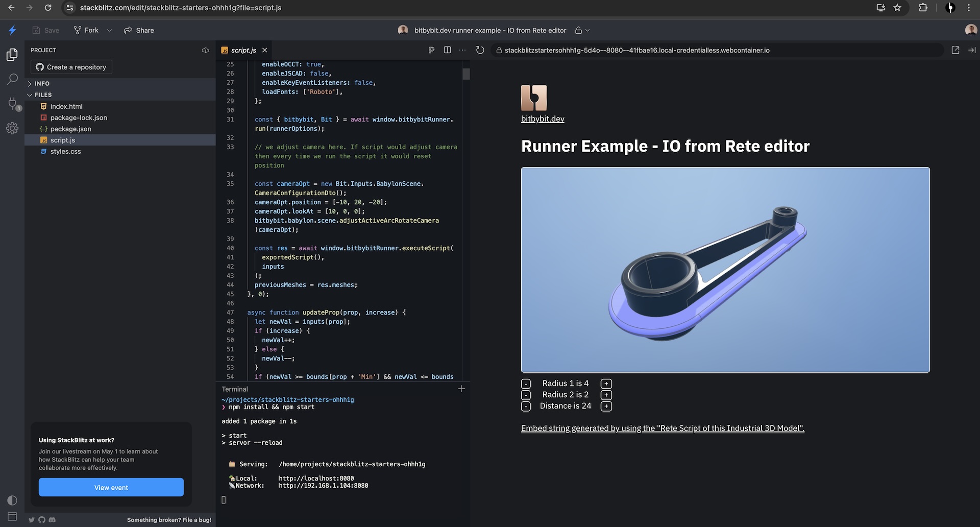The image size is (980, 527).
Task: Split the editor with the split icon
Action: click(447, 50)
